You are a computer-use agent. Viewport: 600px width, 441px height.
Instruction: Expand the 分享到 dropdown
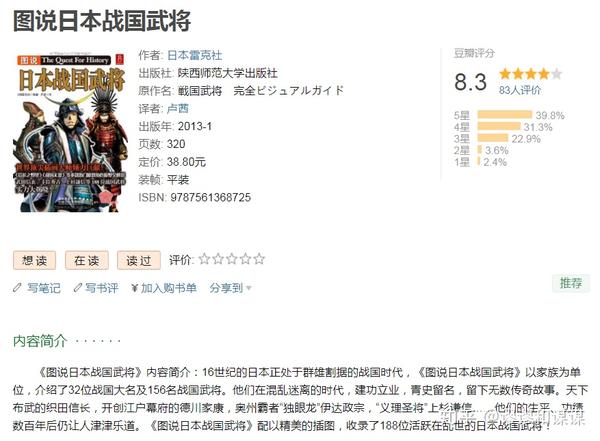[x=230, y=288]
